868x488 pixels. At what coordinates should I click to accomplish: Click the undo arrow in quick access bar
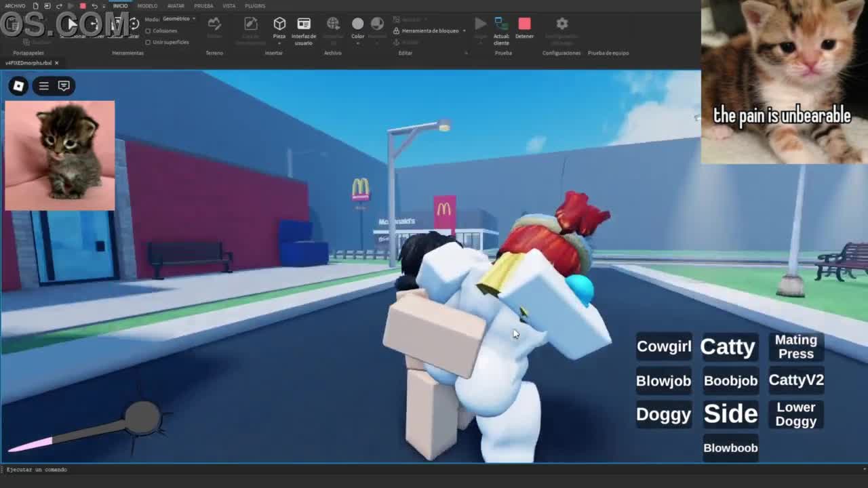pos(94,6)
